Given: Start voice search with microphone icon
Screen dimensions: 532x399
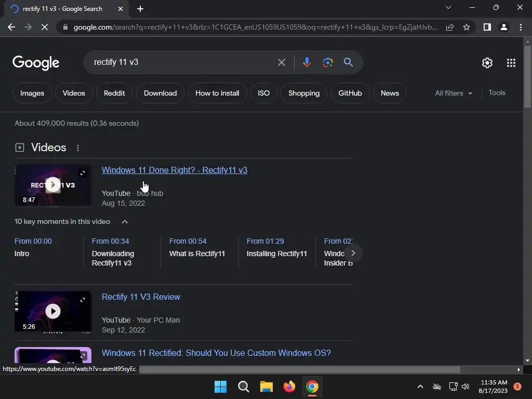Looking at the screenshot, I should 307,62.
